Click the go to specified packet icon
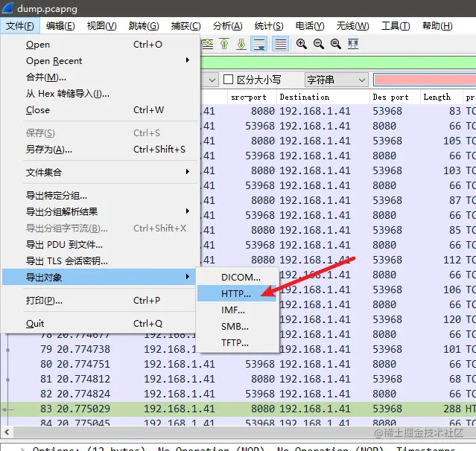The width and height of the screenshot is (476, 451). (207, 44)
